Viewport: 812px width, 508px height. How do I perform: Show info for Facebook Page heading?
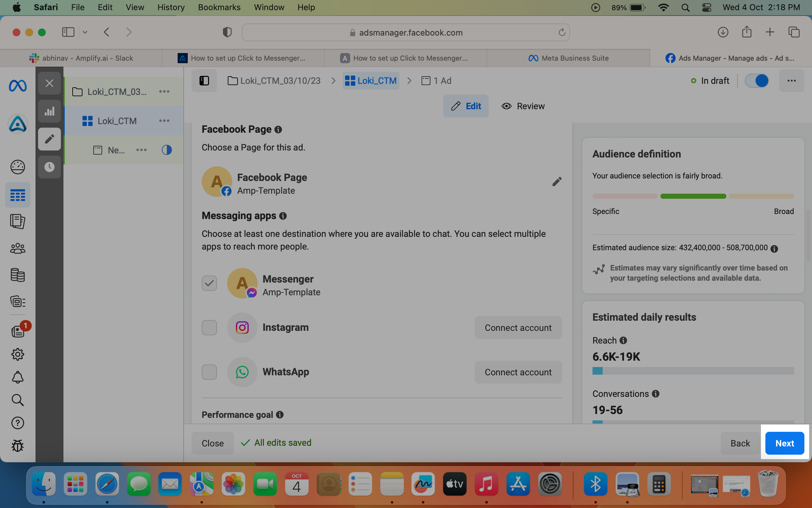pos(278,129)
